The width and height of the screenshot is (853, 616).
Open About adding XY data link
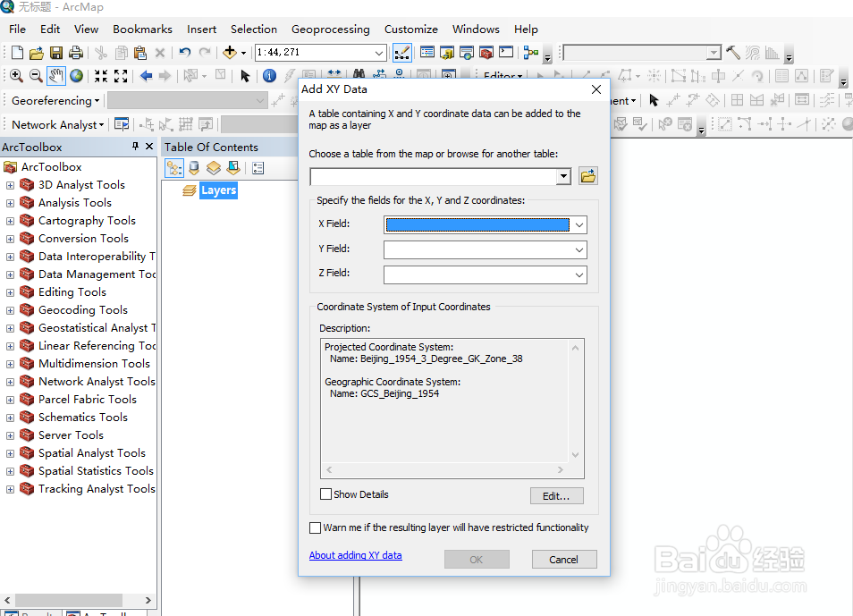coord(355,555)
